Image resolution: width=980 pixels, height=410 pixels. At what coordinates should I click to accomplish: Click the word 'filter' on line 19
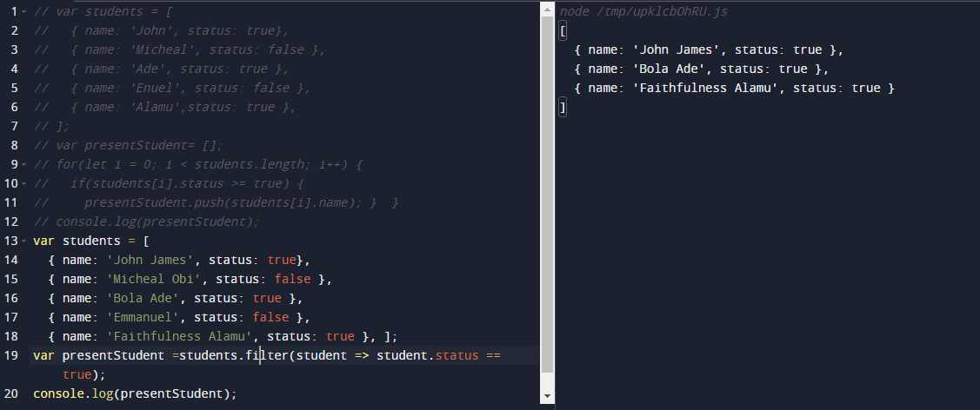[267, 355]
